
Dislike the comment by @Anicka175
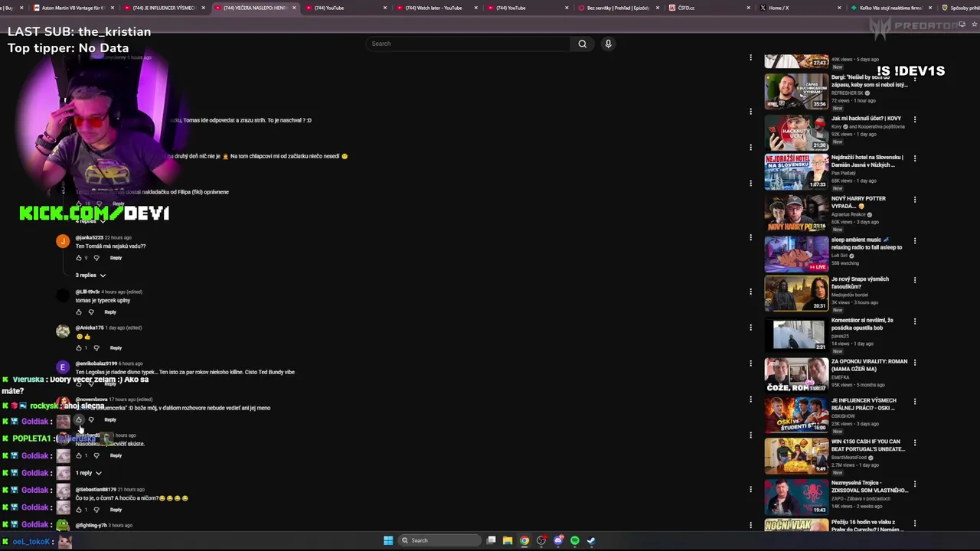96,348
